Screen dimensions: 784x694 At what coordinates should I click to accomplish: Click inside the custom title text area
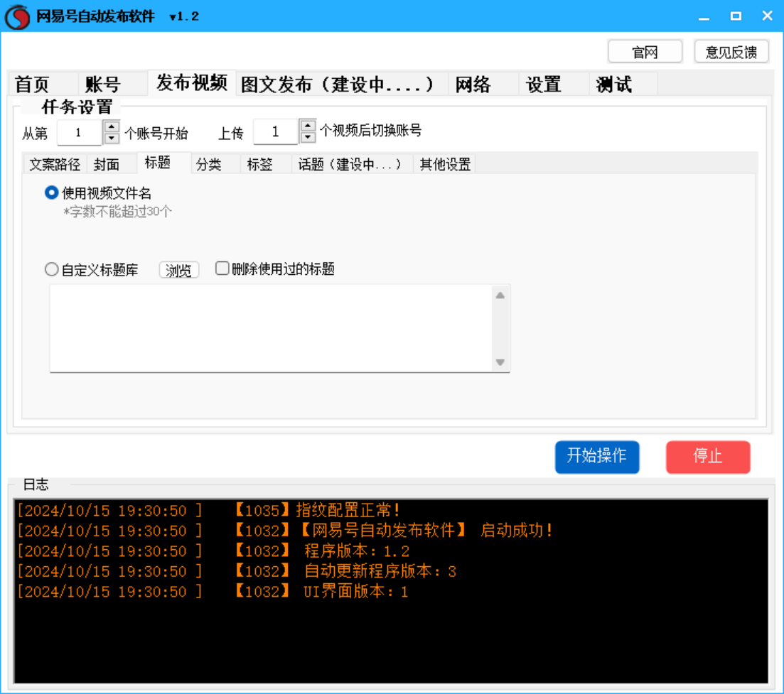pyautogui.click(x=271, y=328)
